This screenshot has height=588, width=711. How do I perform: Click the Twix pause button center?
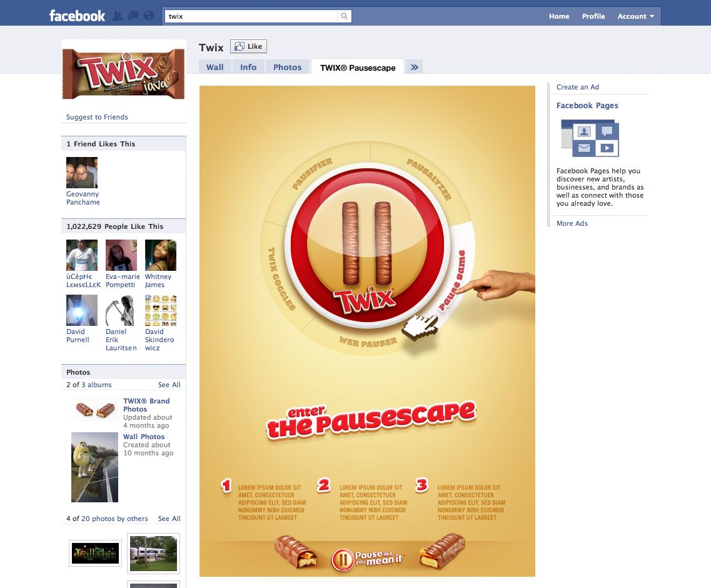click(367, 245)
